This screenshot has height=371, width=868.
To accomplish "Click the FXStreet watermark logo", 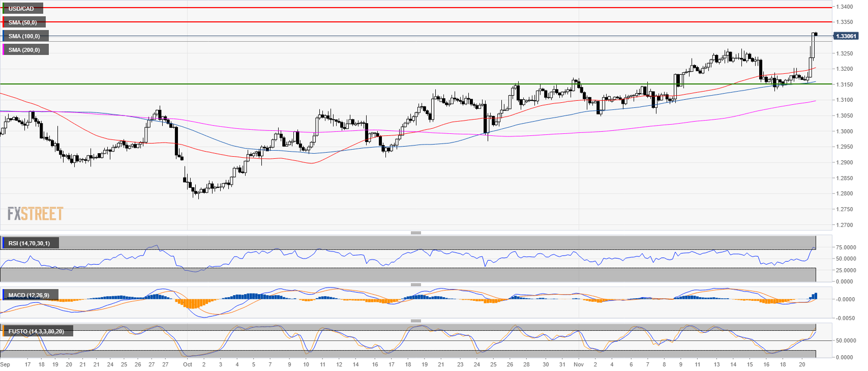I will 35,214.
